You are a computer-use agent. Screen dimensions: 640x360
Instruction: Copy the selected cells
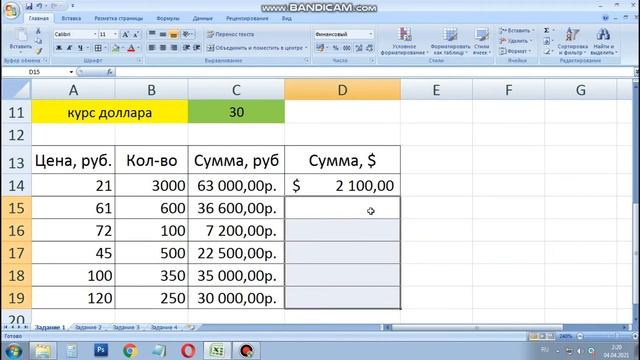click(x=38, y=41)
